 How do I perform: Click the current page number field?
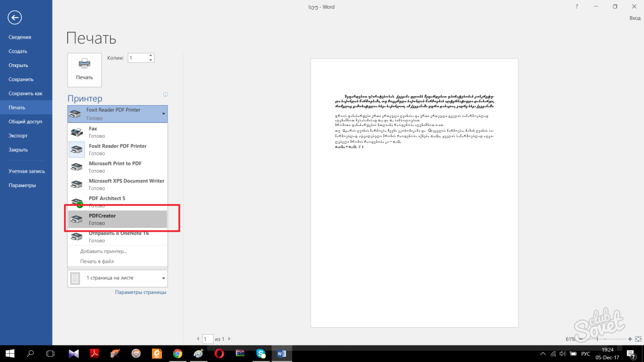[207, 339]
